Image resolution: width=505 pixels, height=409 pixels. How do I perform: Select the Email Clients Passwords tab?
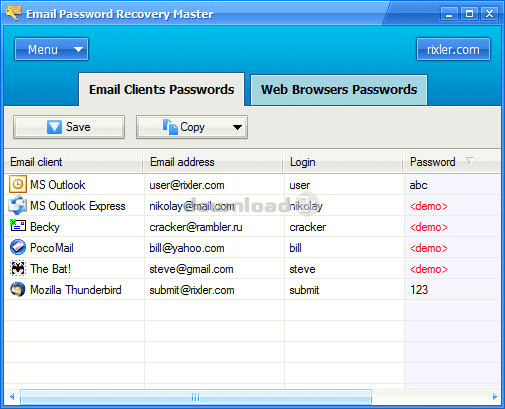click(x=162, y=90)
